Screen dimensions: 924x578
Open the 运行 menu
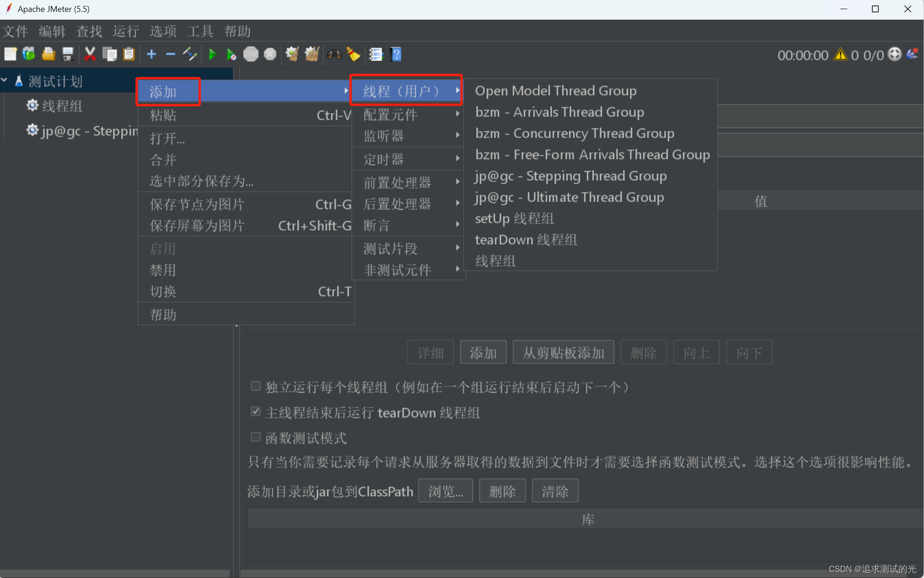(126, 31)
